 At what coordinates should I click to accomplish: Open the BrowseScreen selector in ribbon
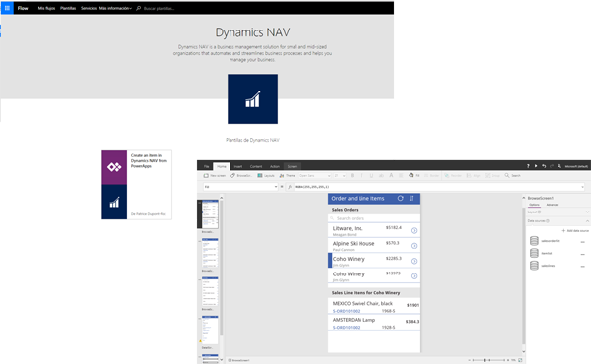point(241,176)
